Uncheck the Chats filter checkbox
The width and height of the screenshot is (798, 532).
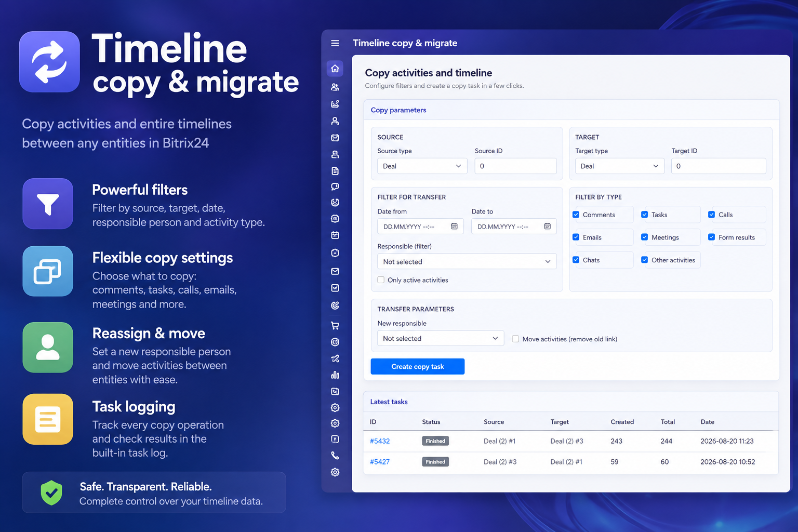click(576, 260)
